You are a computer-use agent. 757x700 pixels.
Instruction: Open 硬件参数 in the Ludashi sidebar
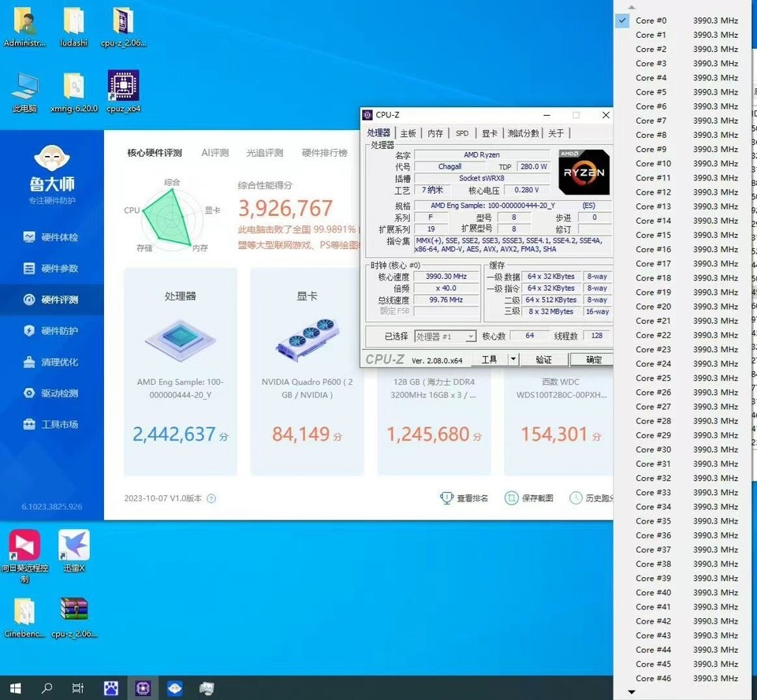(x=52, y=269)
